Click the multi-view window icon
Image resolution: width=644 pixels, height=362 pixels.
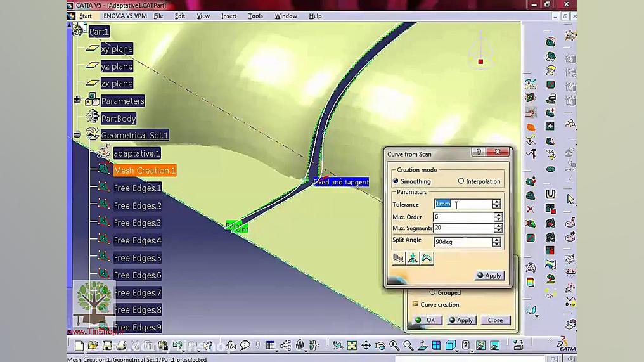click(x=437, y=346)
